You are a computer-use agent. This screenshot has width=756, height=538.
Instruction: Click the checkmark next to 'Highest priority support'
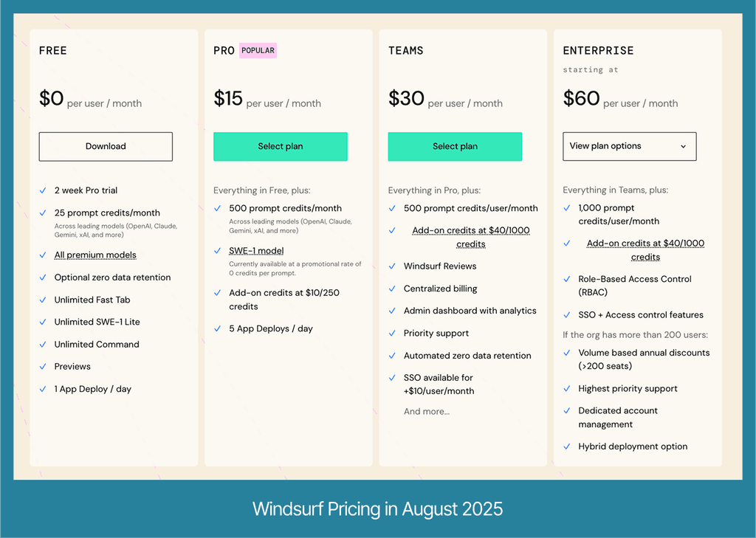pyautogui.click(x=566, y=389)
